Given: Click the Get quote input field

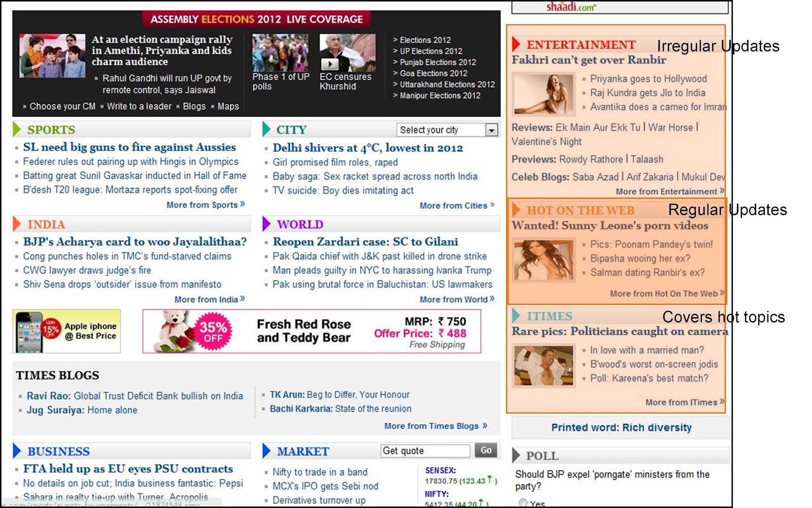Looking at the screenshot, I should tap(426, 451).
